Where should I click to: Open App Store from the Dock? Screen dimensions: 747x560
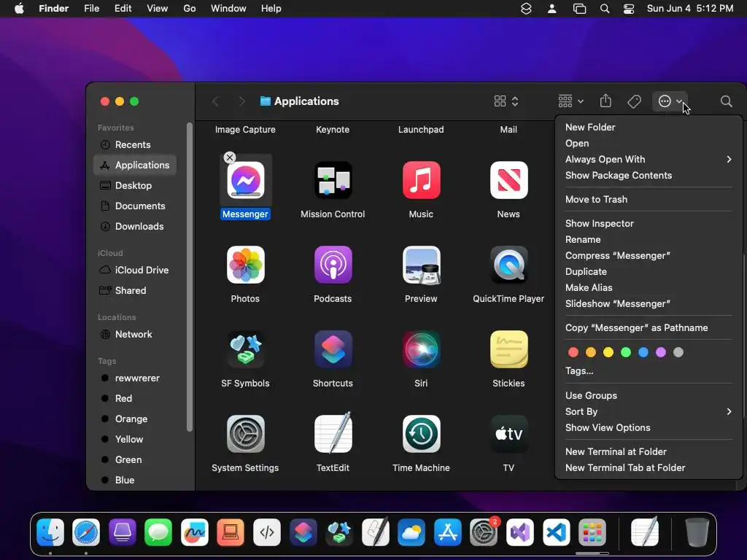[x=447, y=532]
